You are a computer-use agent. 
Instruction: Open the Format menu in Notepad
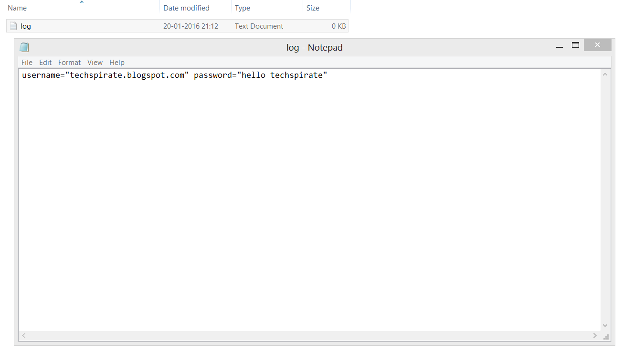point(70,63)
